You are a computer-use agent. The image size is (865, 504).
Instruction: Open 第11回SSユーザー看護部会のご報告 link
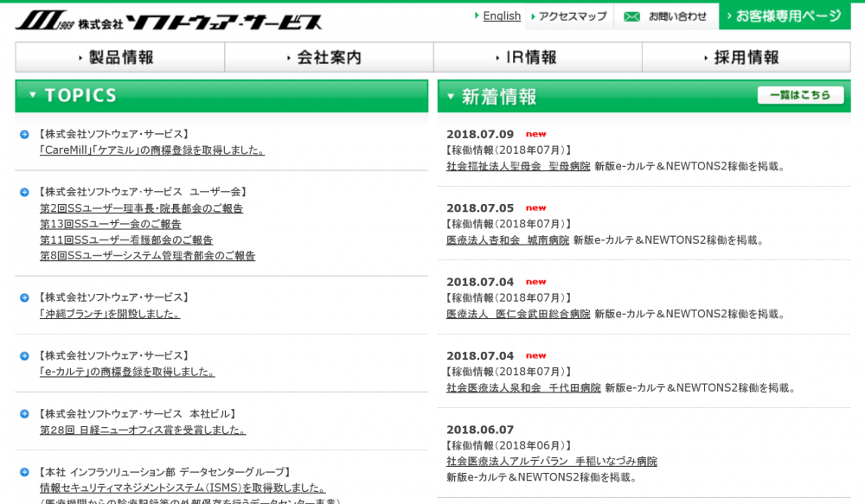point(126,240)
